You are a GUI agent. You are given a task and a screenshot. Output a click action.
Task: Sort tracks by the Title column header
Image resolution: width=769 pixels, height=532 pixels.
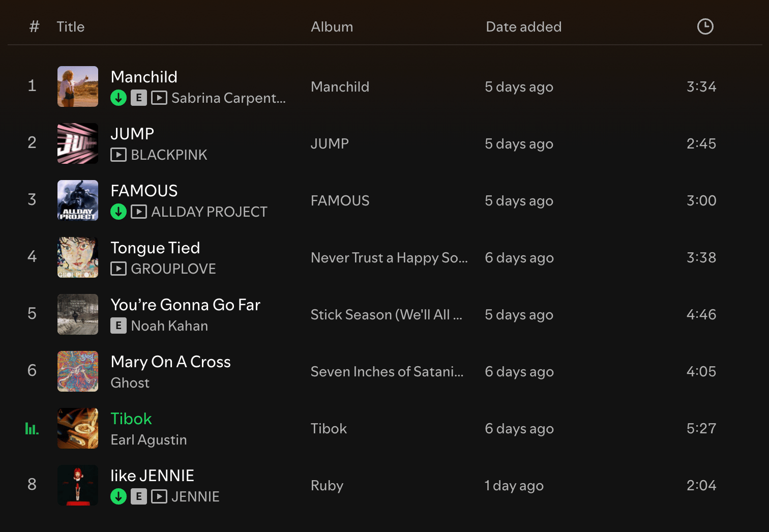(71, 27)
